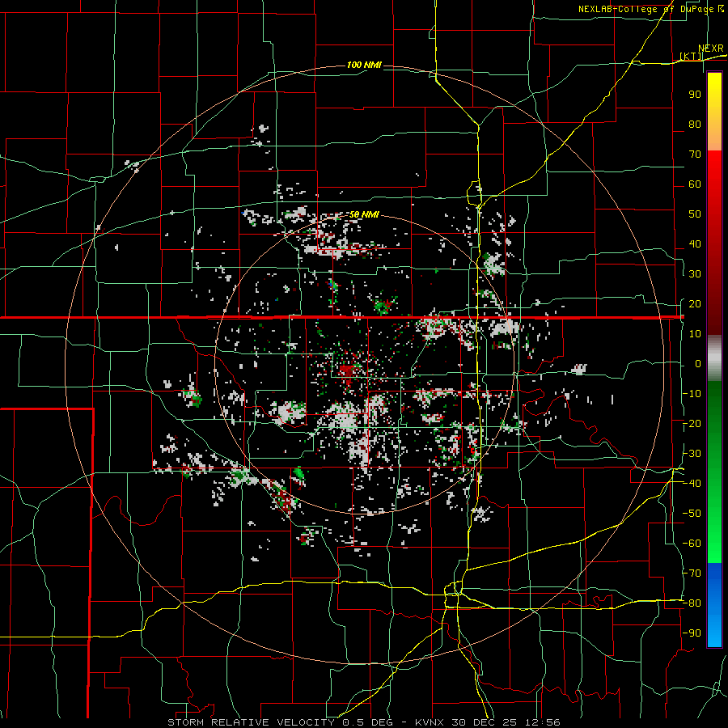Click the 100 NMI range ring label
This screenshot has height=728, width=728.
(364, 65)
